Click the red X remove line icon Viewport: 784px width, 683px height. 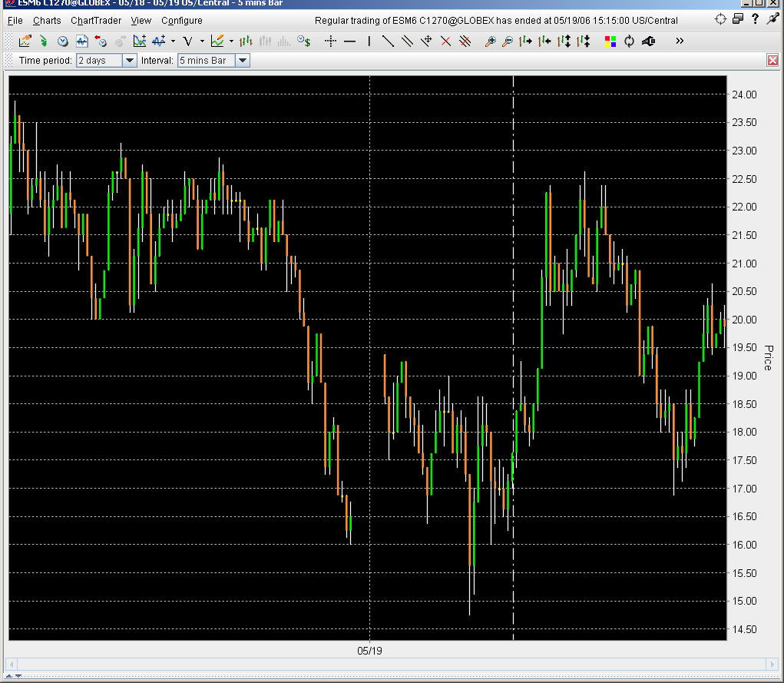[445, 41]
